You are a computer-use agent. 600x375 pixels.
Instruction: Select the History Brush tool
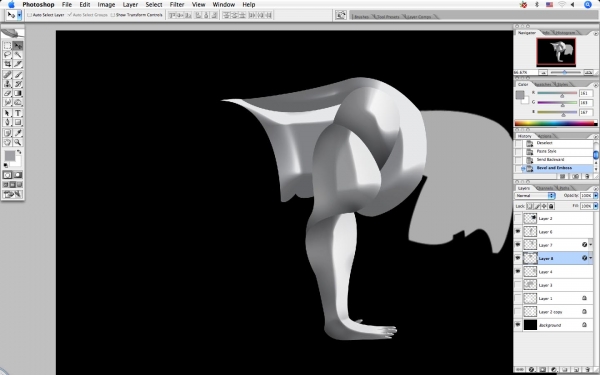[18, 84]
